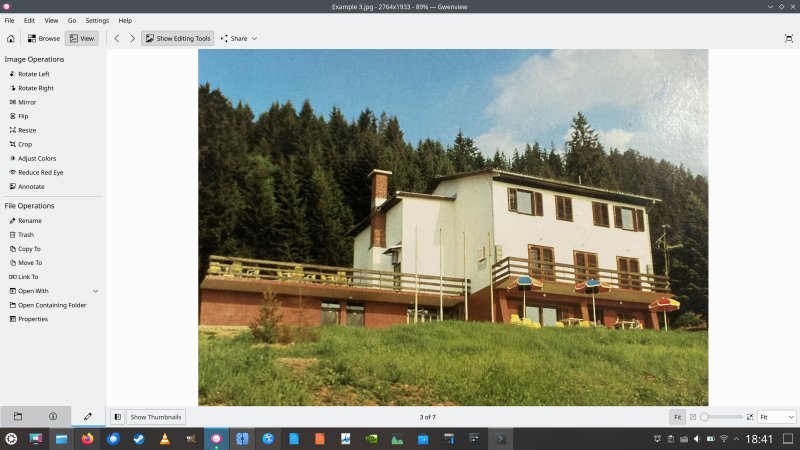Toggle Show Thumbnails bar
This screenshot has height=450, width=800.
pyautogui.click(x=156, y=417)
